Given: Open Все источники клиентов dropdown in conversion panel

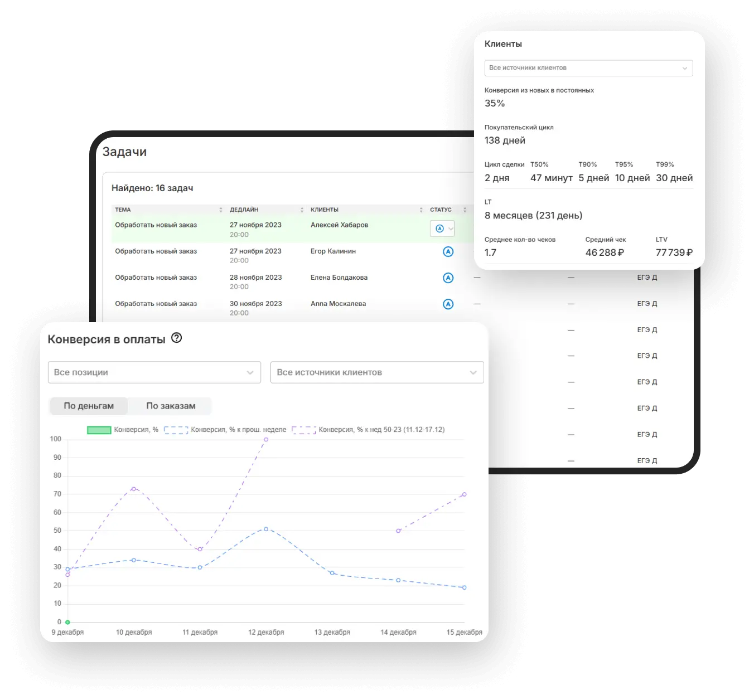Looking at the screenshot, I should [376, 372].
